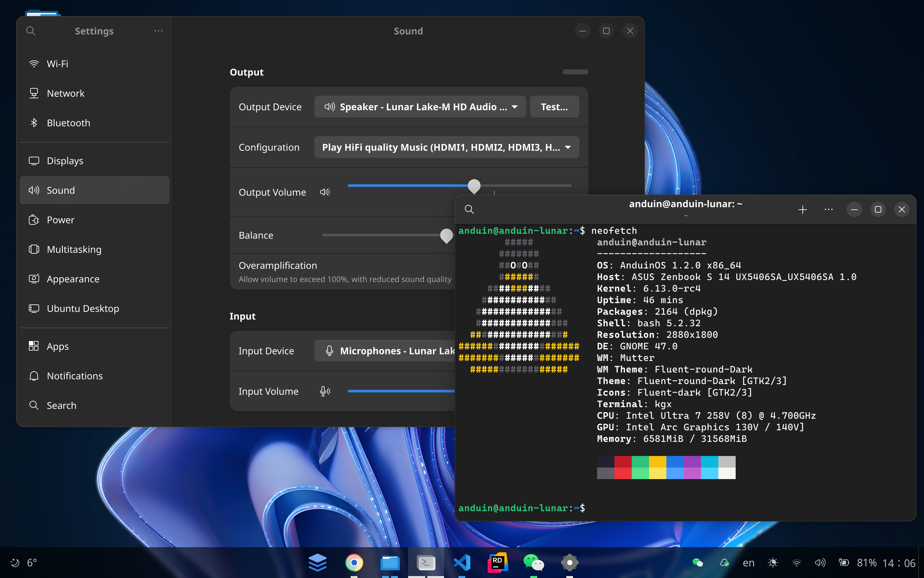Expand the Configuration dropdown
This screenshot has height=578, width=924.
pyautogui.click(x=447, y=147)
